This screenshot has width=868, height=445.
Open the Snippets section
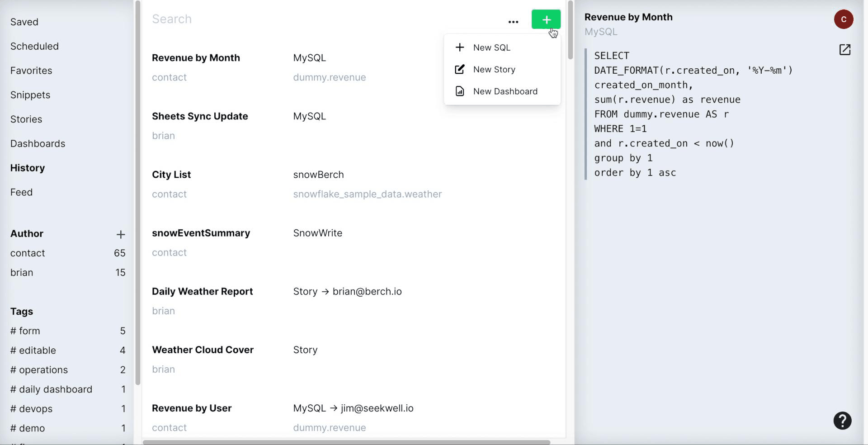pyautogui.click(x=30, y=95)
